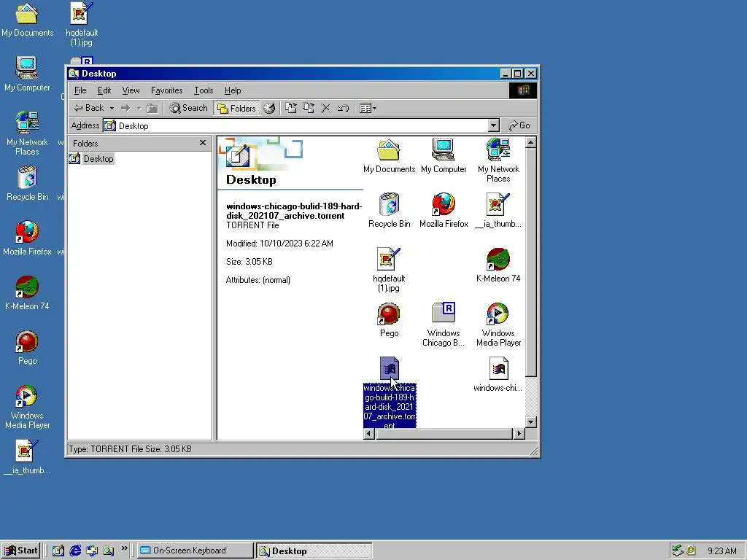Open the Search pane from the toolbar
747x560 pixels.
[189, 108]
